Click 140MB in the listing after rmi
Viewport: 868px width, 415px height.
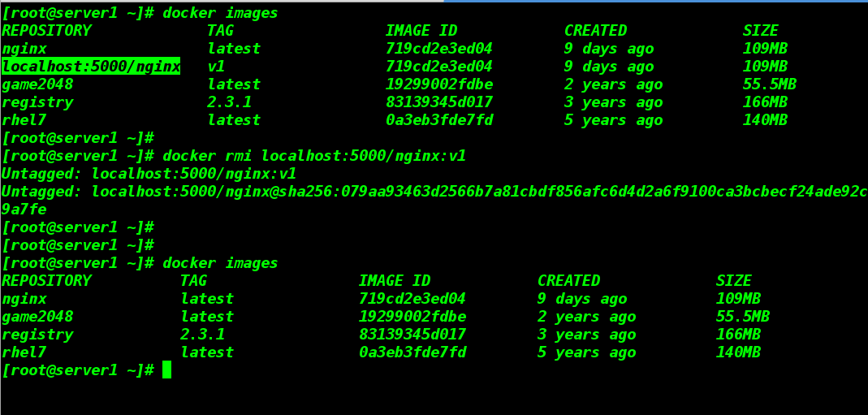738,352
